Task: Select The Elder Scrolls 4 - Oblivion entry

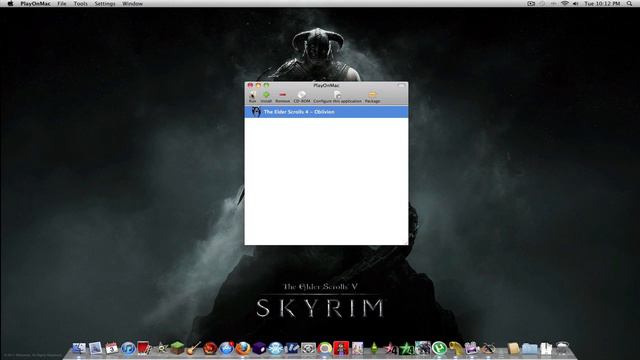Action: 326,112
